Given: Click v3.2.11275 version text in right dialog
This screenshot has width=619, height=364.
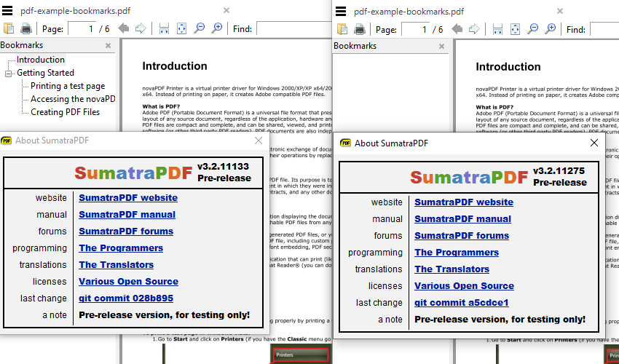Looking at the screenshot, I should click(x=559, y=171).
